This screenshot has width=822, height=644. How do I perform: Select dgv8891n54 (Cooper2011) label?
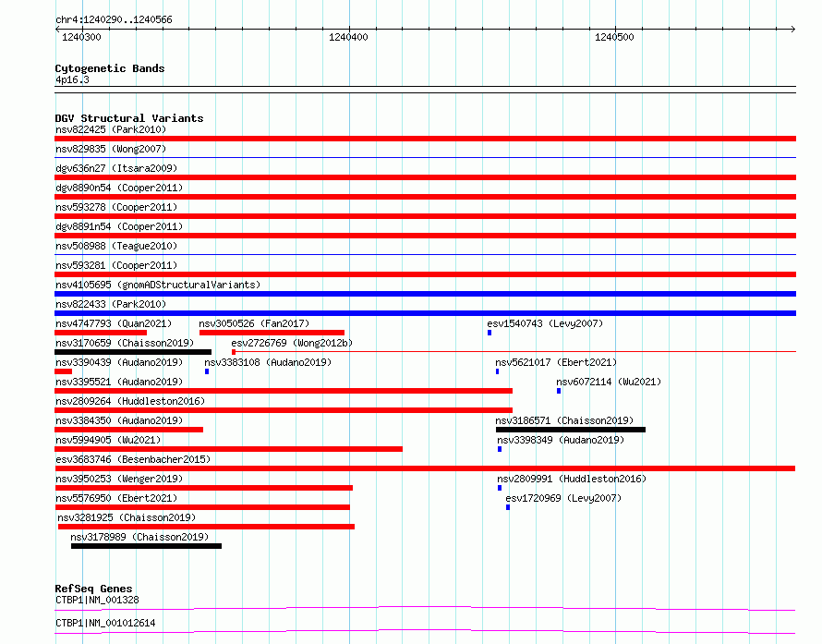pos(119,226)
